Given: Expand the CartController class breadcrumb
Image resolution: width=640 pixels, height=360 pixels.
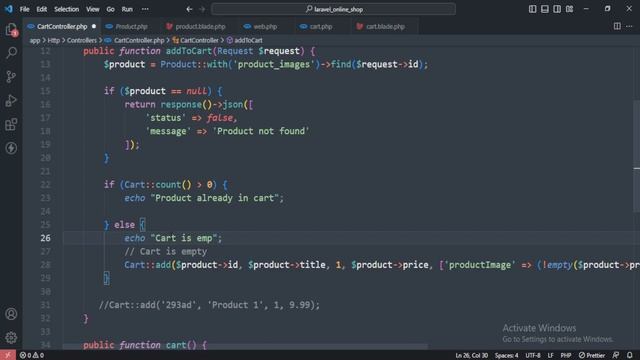Looking at the screenshot, I should click(199, 40).
